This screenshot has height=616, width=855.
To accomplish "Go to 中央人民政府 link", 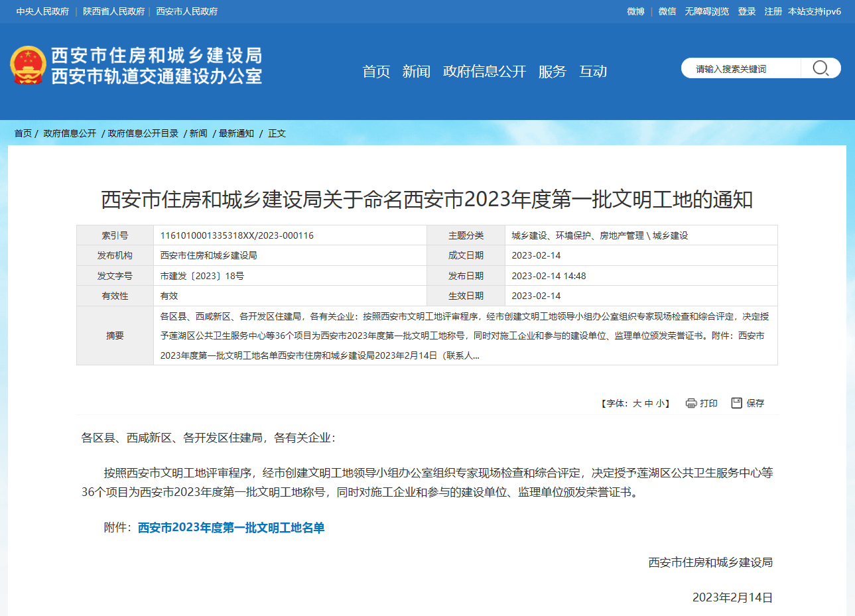I will 43,11.
